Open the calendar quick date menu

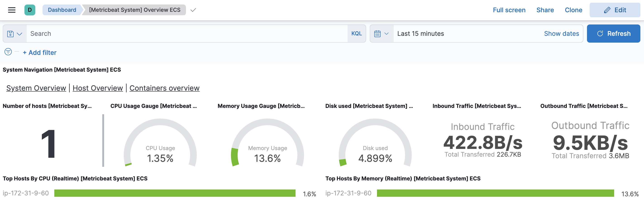point(377,34)
